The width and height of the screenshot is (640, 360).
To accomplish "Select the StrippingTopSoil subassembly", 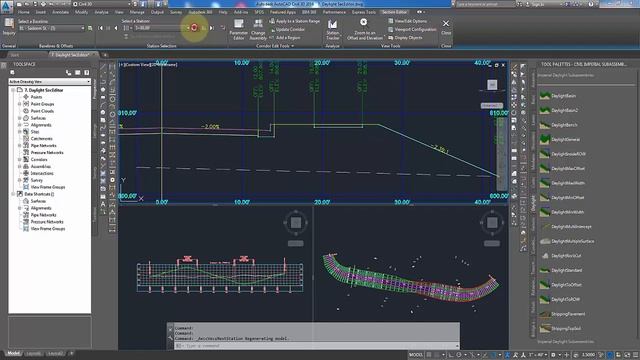I will pyautogui.click(x=560, y=328).
